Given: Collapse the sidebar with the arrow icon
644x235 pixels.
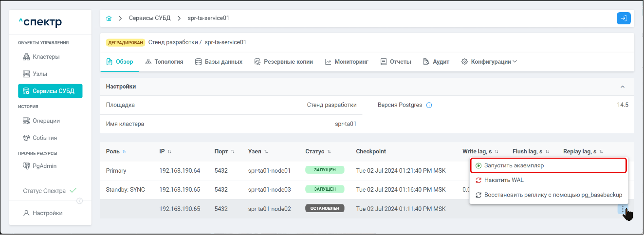Looking at the screenshot, I should pos(80,201).
